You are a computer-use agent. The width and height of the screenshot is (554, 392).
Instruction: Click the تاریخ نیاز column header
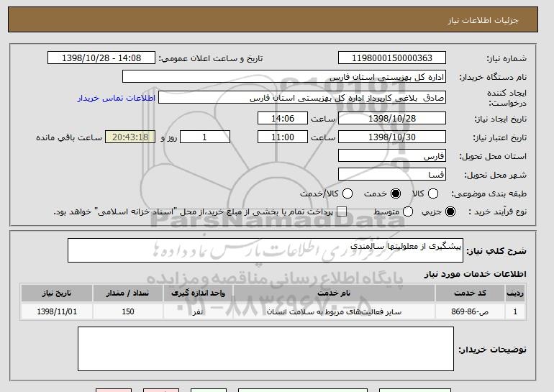coord(57,293)
